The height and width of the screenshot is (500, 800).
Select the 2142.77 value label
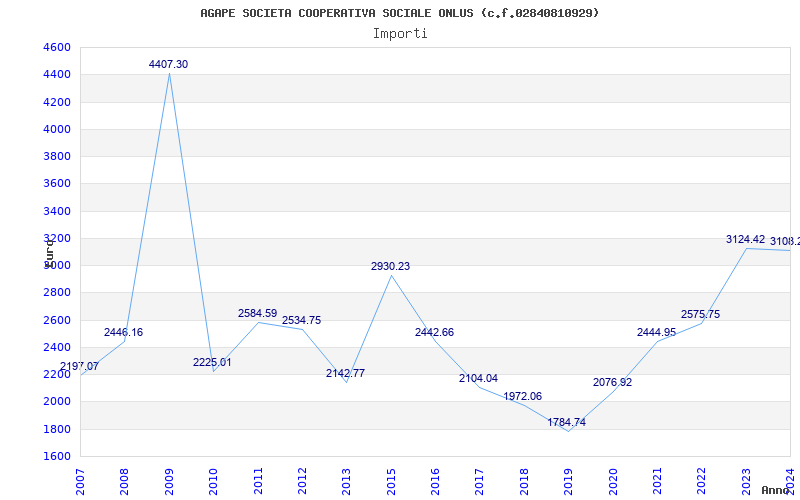point(345,373)
